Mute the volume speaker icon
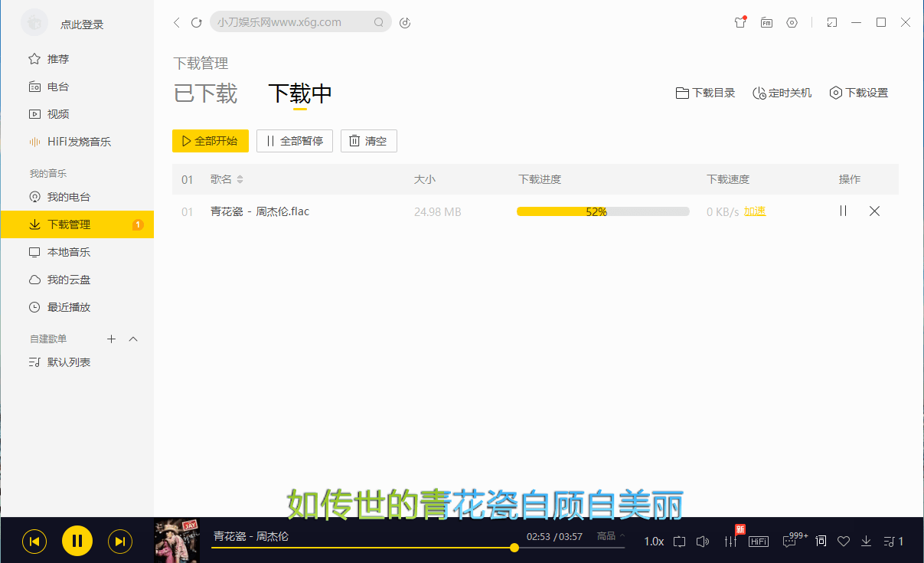924x563 pixels. point(702,541)
